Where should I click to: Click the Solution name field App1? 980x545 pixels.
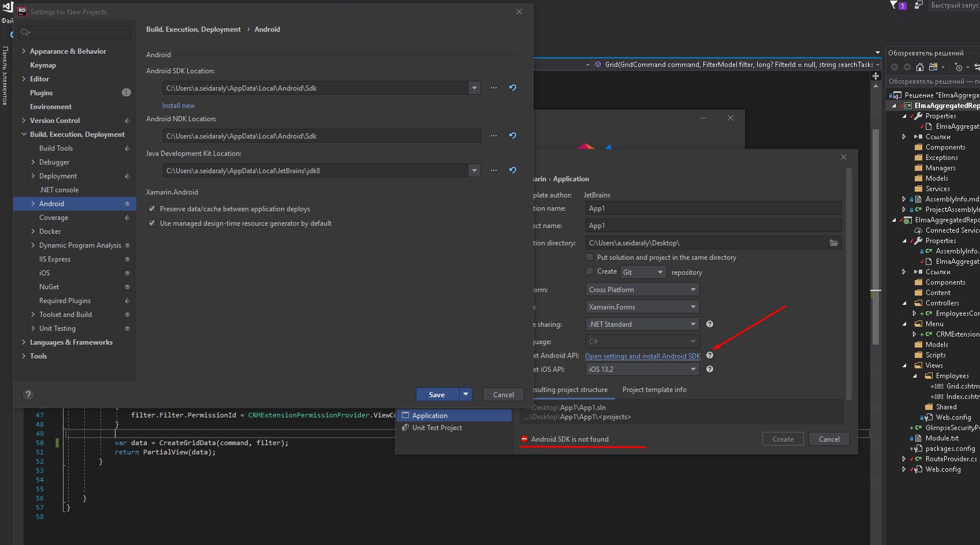click(x=714, y=208)
